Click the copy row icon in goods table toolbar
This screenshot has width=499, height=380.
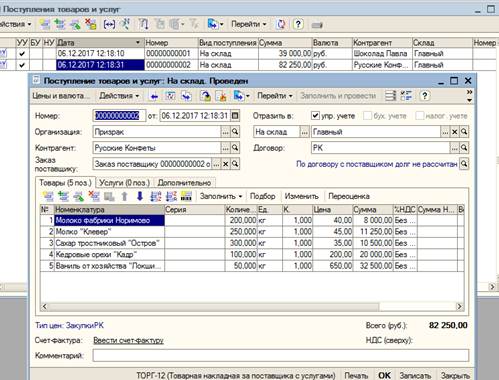[63, 196]
